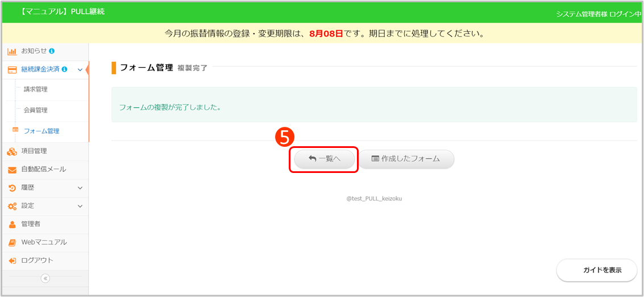This screenshot has width=644, height=297.
Task: Click the お知らせ bar chart icon
Action: tap(12, 51)
